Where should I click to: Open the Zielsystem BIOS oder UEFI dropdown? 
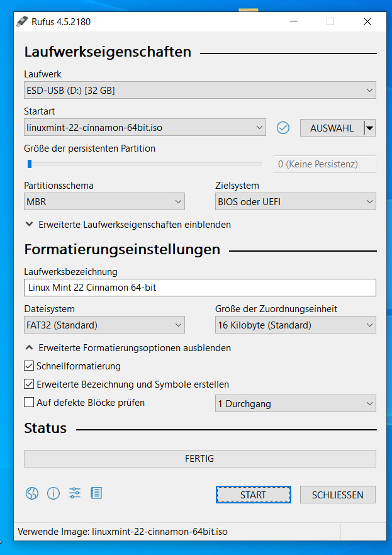pos(295,202)
